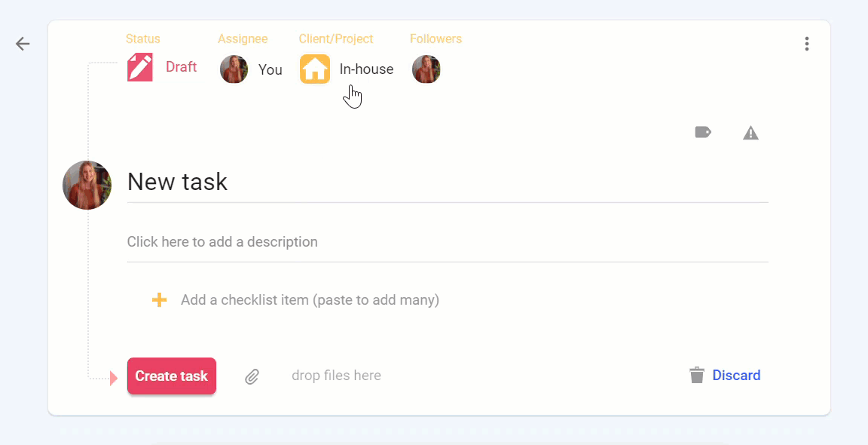The height and width of the screenshot is (445, 868).
Task: Click the yellow plus checklist icon
Action: [160, 299]
